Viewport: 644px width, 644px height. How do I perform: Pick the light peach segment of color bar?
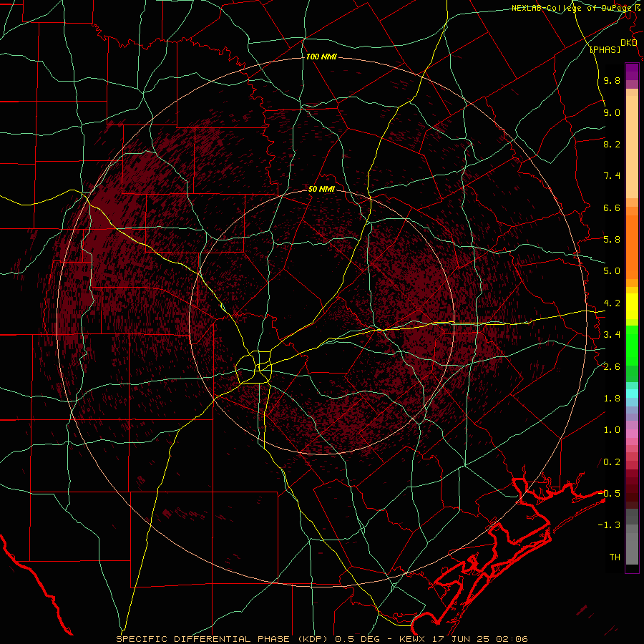[632, 147]
